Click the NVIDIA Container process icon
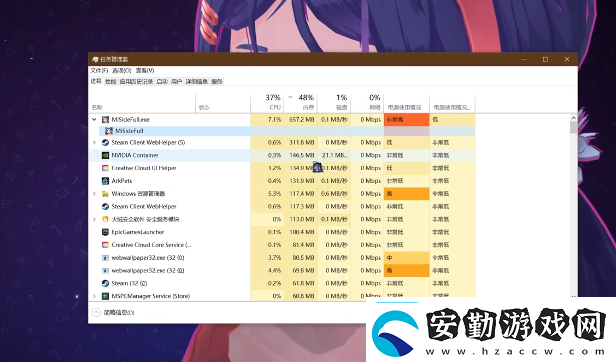This screenshot has width=616, height=362. click(105, 155)
